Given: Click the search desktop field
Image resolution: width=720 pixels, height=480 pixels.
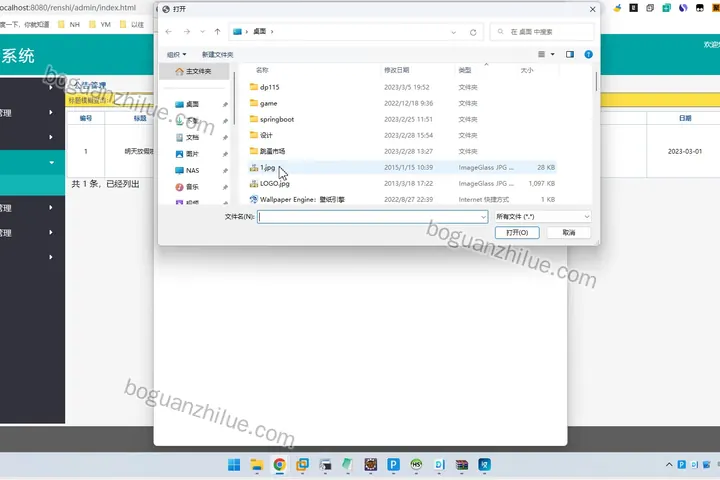Looking at the screenshot, I should pos(542,32).
